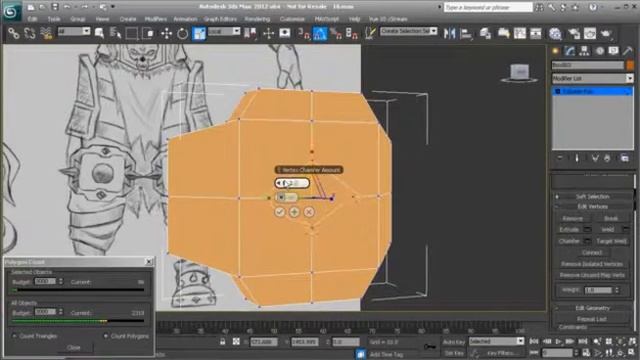Click the keyword search input field
Image resolution: width=640 pixels, height=360 pixels.
coord(488,8)
